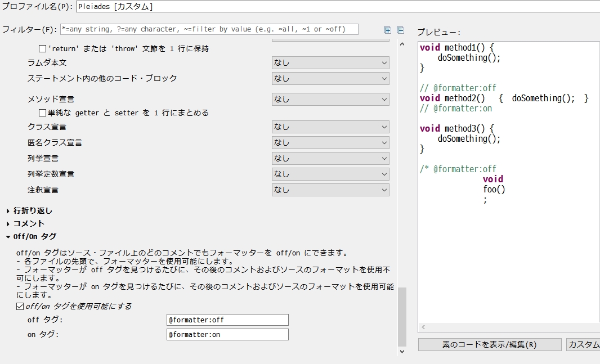Click the 列挙定数宣言 label
Viewport: 600px width, 364px height.
click(x=51, y=174)
